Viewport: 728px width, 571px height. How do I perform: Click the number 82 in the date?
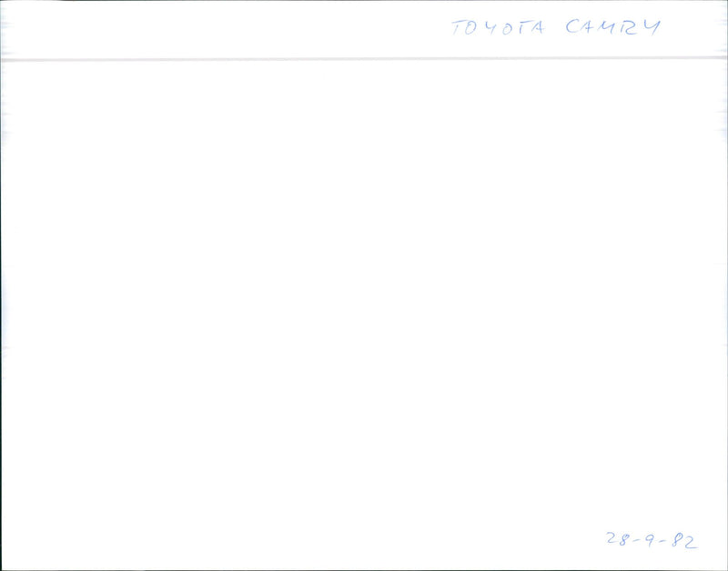[684, 541]
